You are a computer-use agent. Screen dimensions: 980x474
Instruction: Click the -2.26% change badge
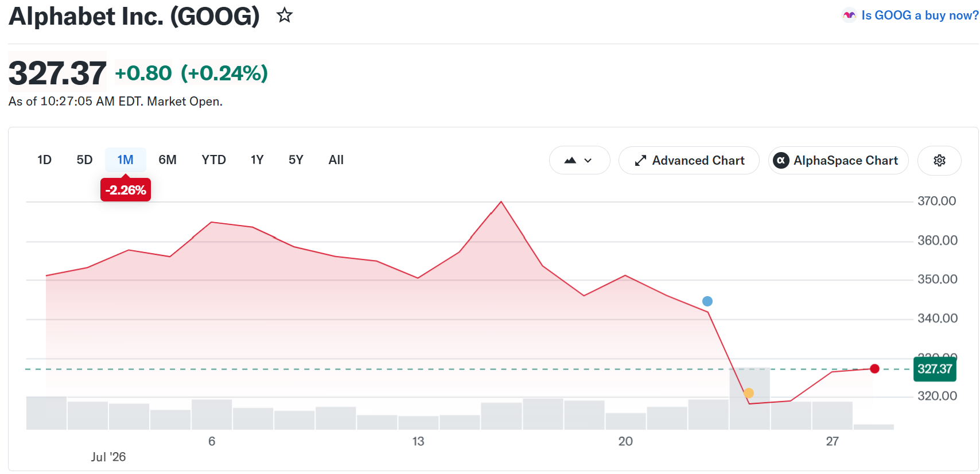(x=126, y=190)
